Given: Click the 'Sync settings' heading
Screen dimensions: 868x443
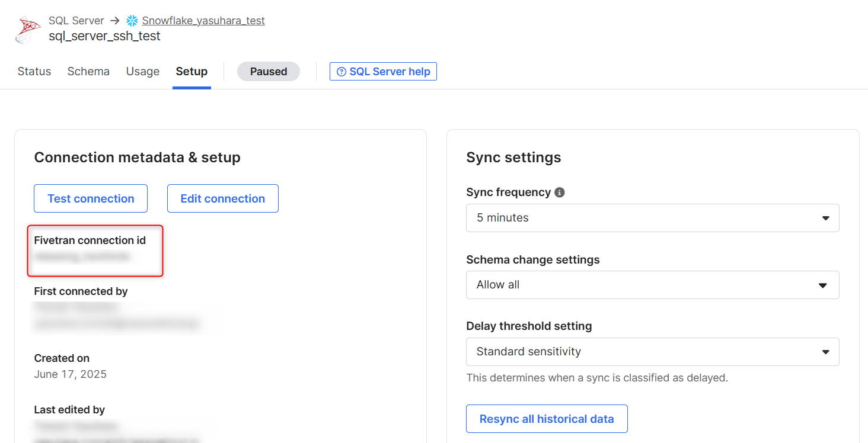Looking at the screenshot, I should coord(513,158).
